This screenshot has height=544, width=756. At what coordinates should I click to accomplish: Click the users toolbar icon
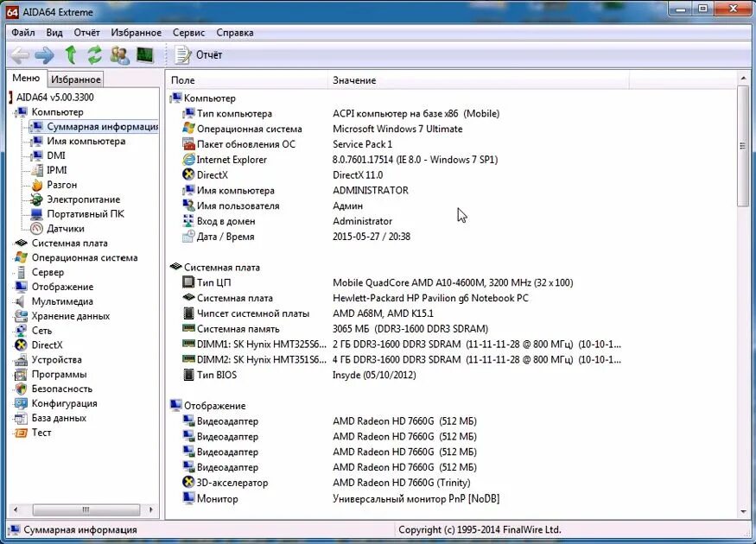pyautogui.click(x=119, y=55)
